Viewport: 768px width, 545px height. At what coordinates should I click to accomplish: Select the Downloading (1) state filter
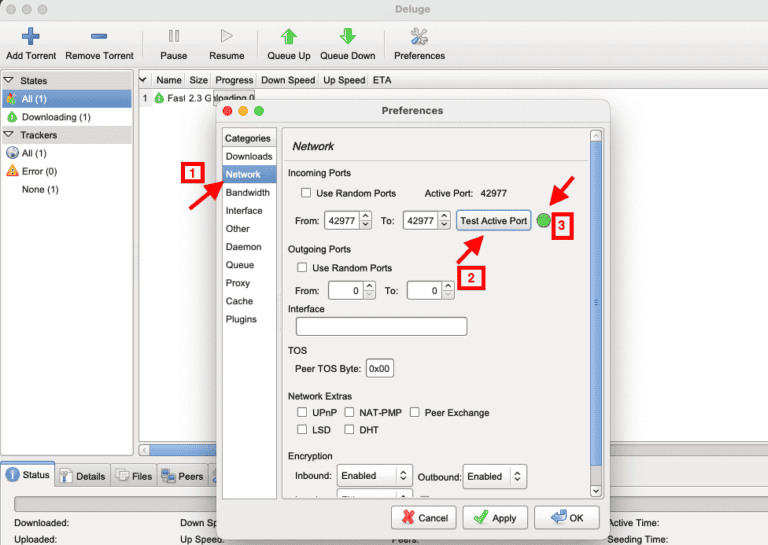click(67, 117)
